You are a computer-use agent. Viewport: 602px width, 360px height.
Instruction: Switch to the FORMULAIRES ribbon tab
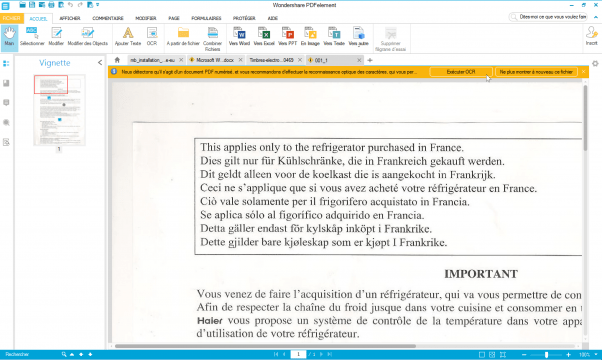[207, 18]
